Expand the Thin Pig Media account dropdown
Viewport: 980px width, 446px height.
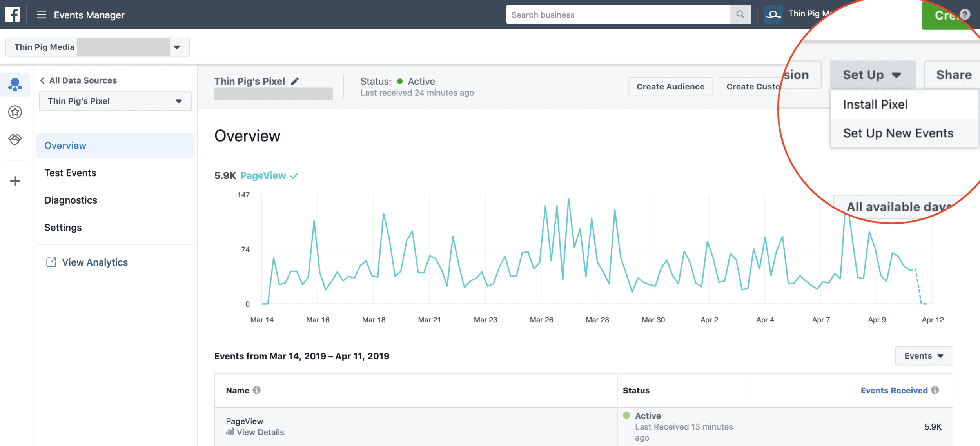(177, 47)
